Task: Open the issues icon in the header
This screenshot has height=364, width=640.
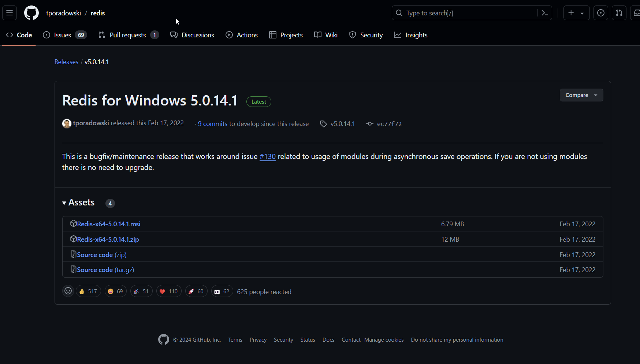Action: [x=601, y=13]
